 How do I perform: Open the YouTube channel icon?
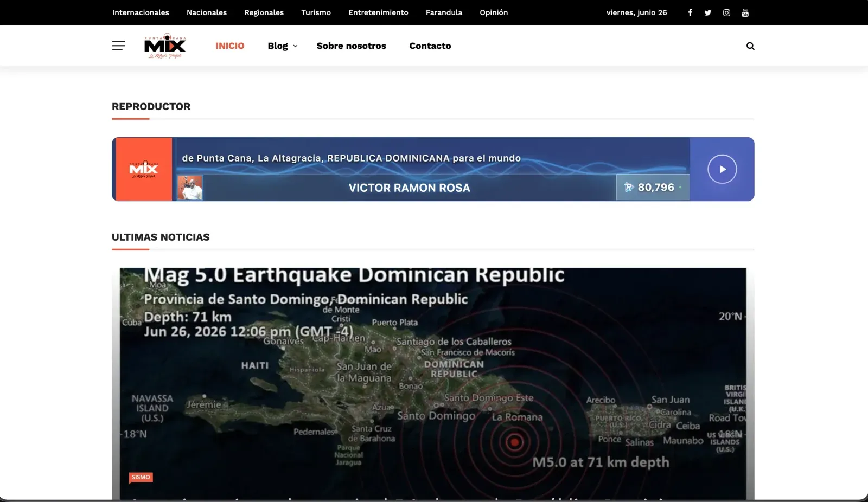click(x=745, y=12)
